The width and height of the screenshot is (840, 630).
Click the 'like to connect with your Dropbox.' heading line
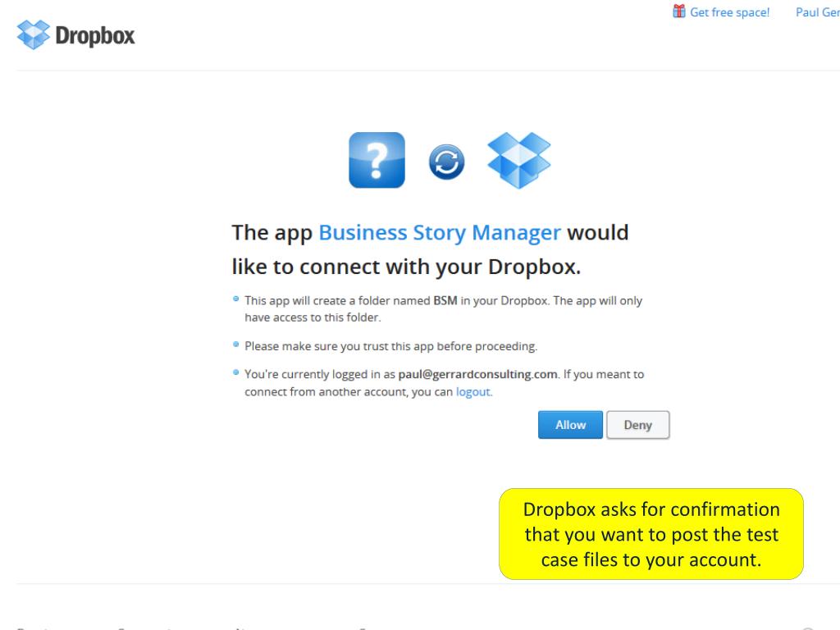tap(406, 267)
